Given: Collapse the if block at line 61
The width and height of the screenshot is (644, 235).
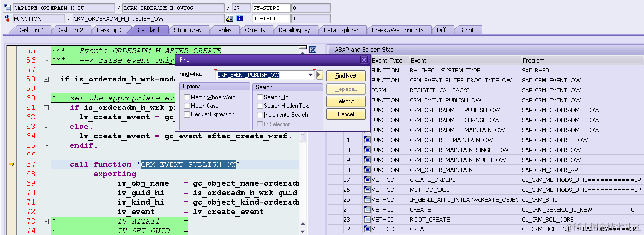Looking at the screenshot, I should click(x=46, y=108).
